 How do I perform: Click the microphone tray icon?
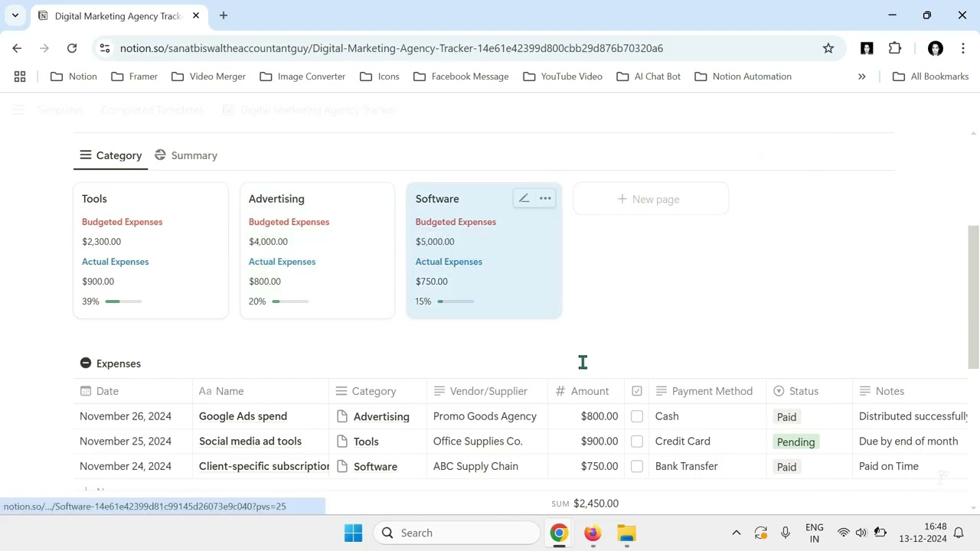point(785,533)
